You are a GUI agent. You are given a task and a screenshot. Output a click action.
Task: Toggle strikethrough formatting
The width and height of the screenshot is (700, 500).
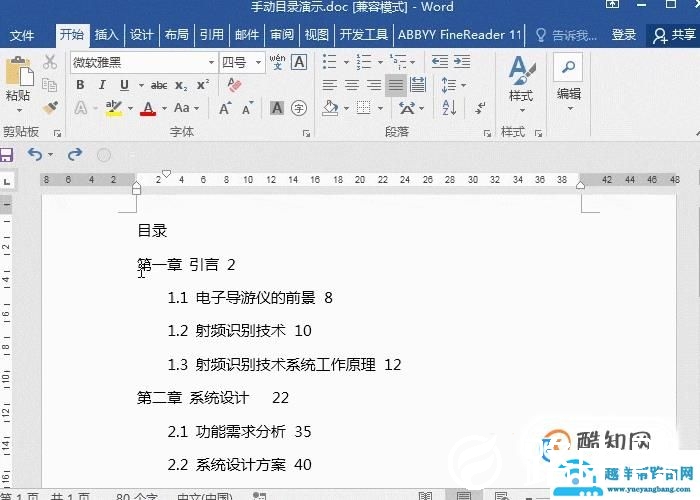pos(159,85)
